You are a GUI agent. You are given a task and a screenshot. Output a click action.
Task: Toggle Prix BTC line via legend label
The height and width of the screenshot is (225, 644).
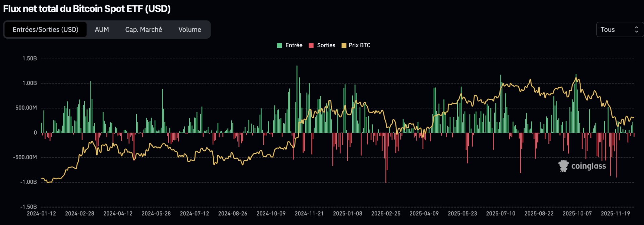359,45
